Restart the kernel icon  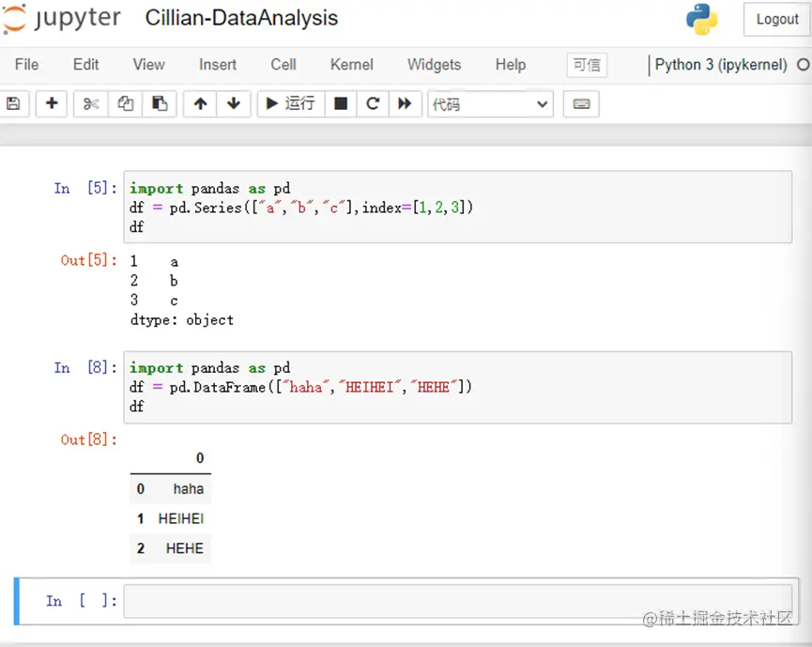tap(373, 103)
